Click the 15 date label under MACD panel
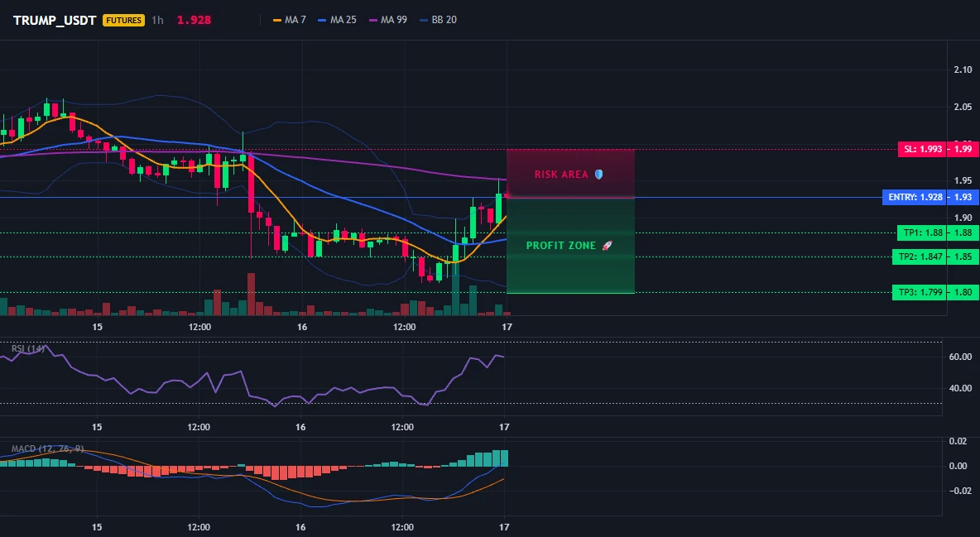Viewport: 980px width, 537px height. coord(97,527)
